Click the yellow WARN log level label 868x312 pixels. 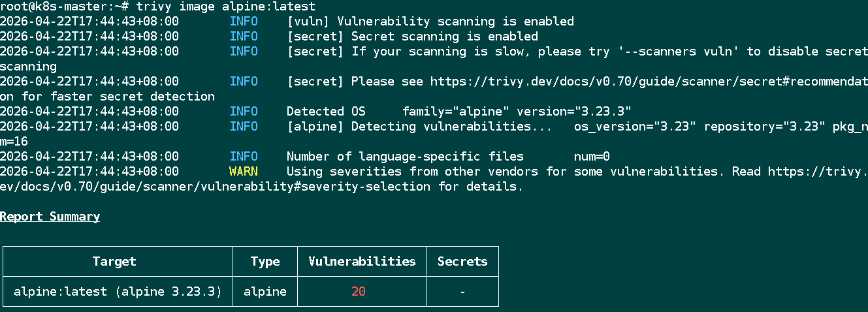pyautogui.click(x=243, y=172)
